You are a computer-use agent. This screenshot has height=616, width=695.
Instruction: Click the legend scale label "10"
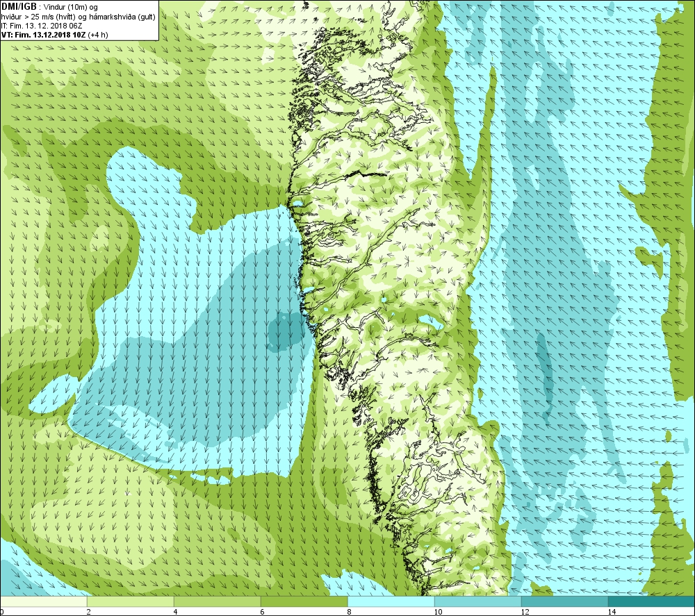pyautogui.click(x=438, y=612)
